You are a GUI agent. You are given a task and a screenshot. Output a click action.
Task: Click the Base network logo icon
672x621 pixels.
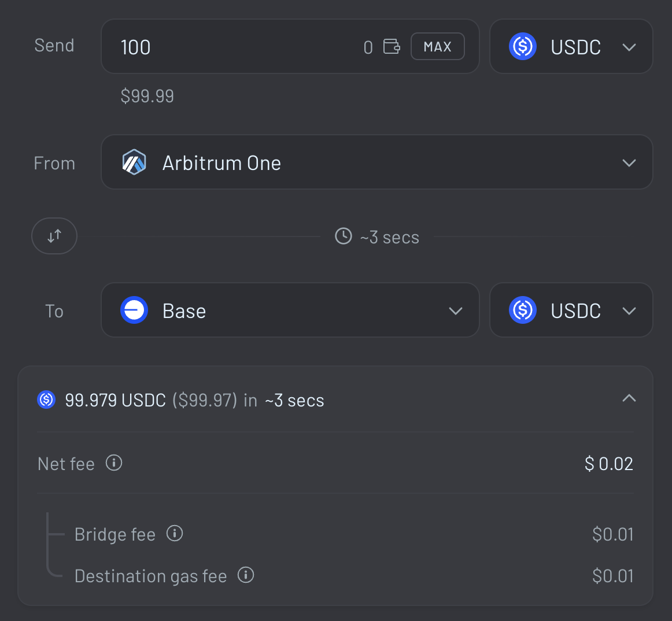click(x=134, y=310)
